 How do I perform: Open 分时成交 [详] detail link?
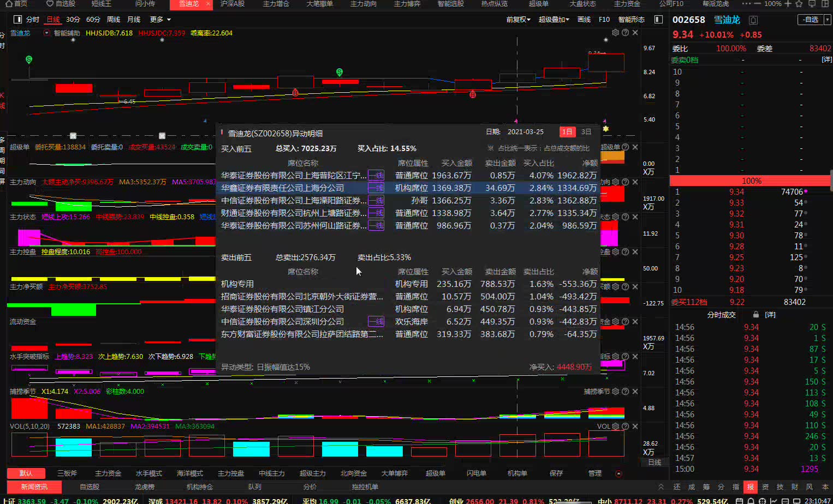click(x=770, y=315)
